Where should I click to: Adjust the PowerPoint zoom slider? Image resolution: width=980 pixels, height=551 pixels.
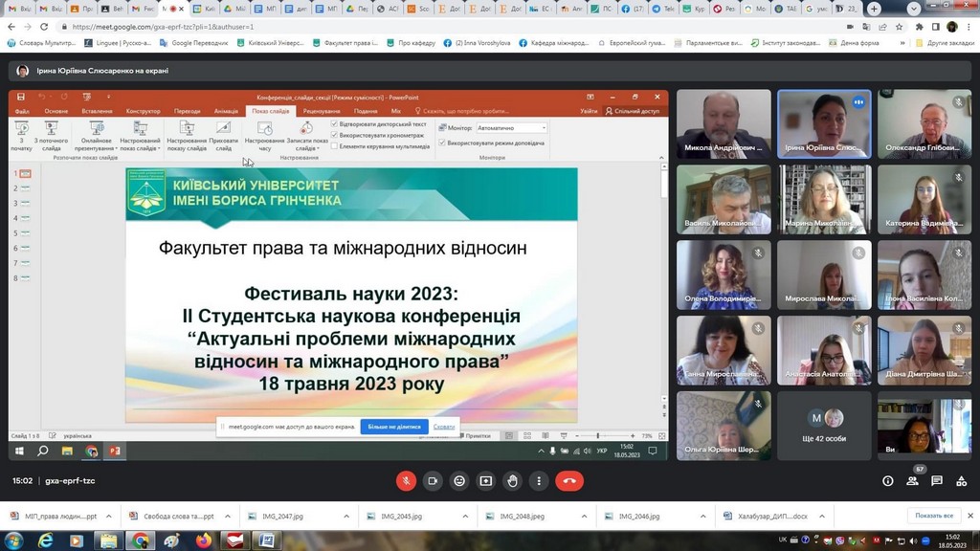tap(599, 436)
